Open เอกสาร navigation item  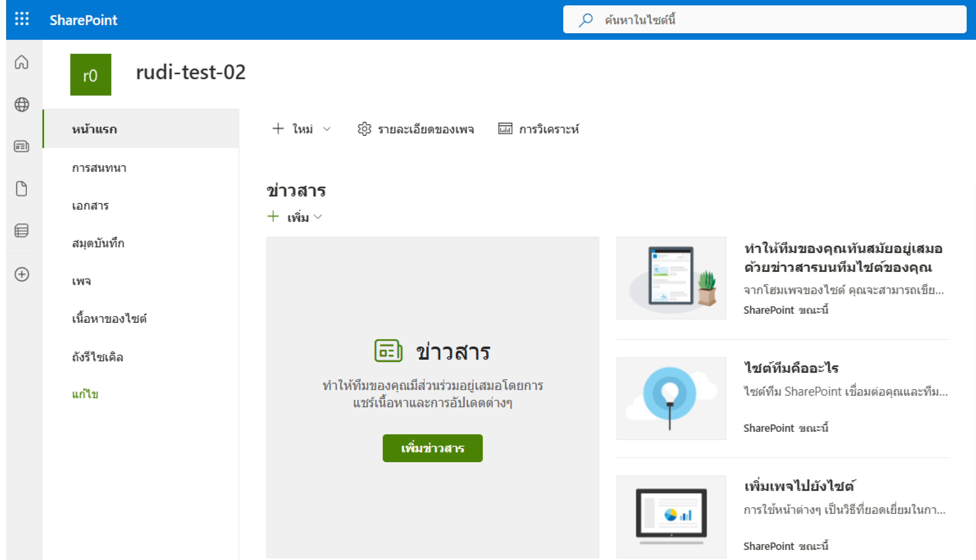coord(90,206)
